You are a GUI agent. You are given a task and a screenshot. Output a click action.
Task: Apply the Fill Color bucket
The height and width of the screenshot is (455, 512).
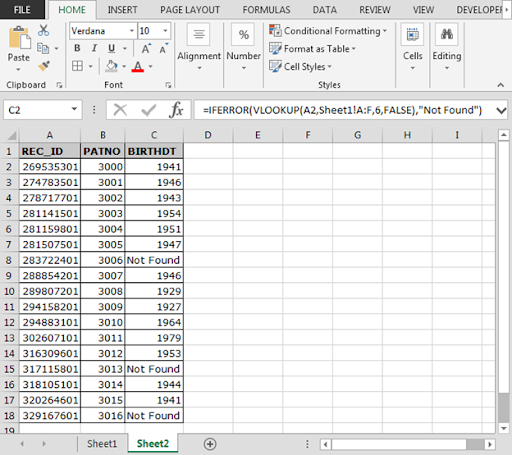(x=111, y=66)
